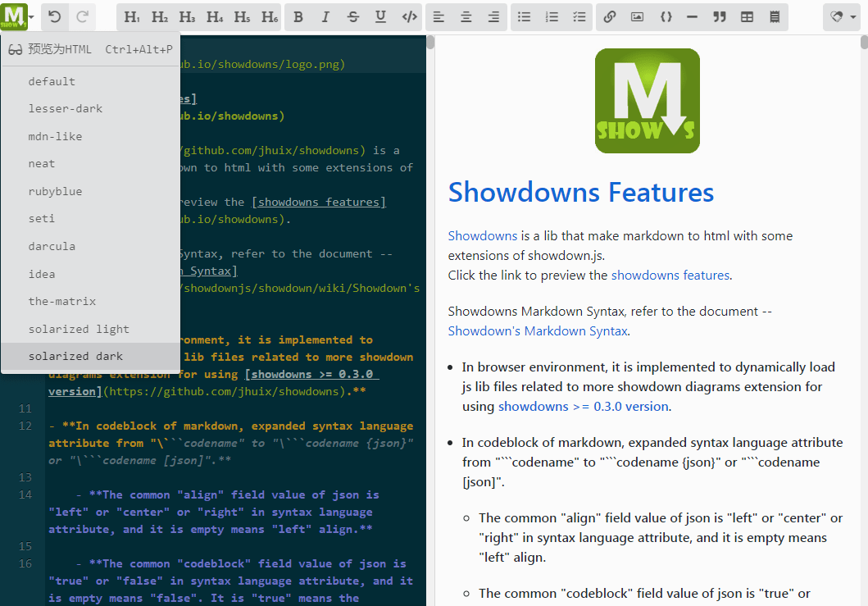Image resolution: width=868 pixels, height=606 pixels.
Task: Select the lesser-dark theme
Action: 91,108
